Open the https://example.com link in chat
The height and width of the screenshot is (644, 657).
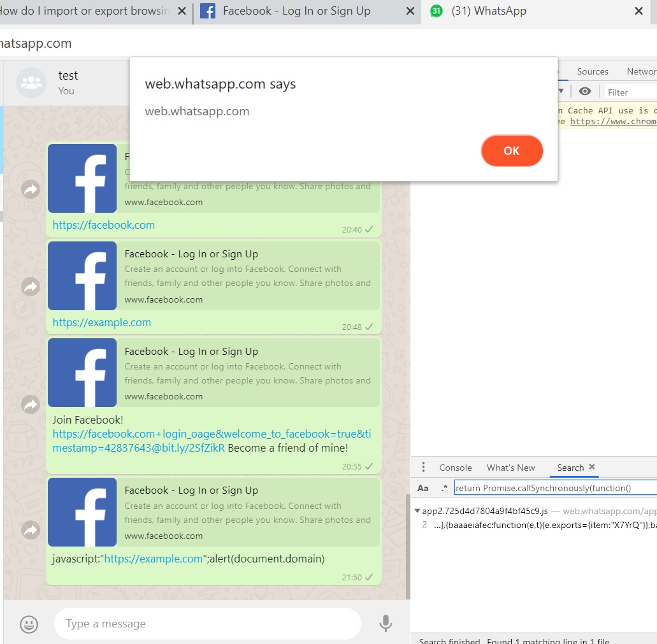point(101,322)
